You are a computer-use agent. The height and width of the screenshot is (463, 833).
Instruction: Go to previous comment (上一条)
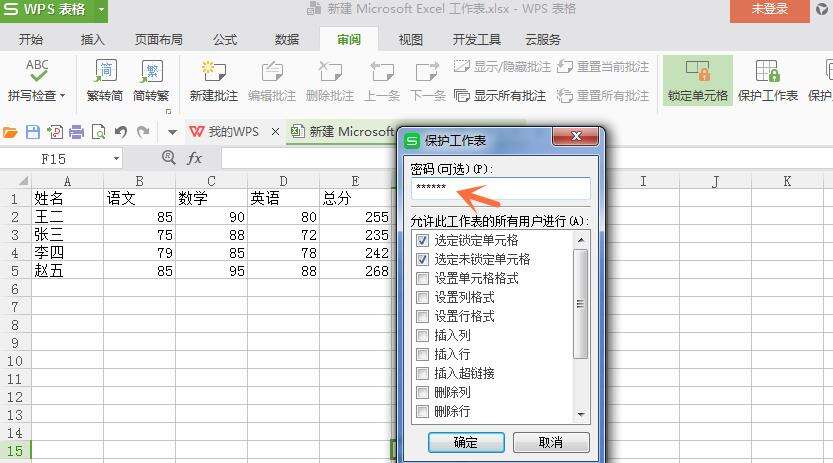click(382, 80)
